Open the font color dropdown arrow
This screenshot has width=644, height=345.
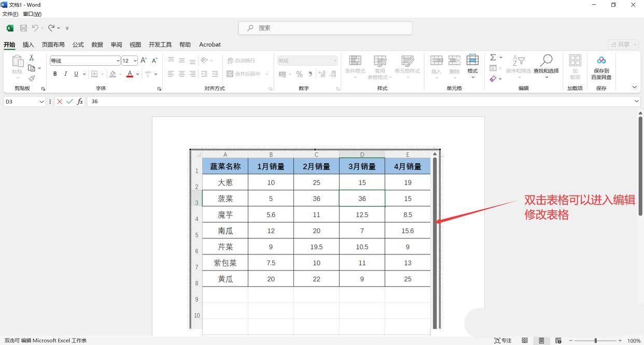point(138,74)
